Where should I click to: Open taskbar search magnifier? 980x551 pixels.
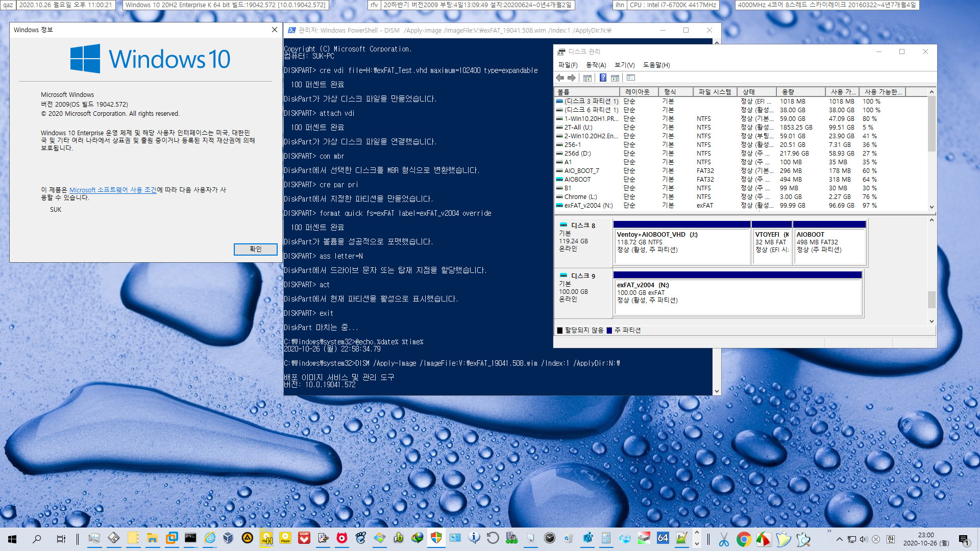pos(37,539)
